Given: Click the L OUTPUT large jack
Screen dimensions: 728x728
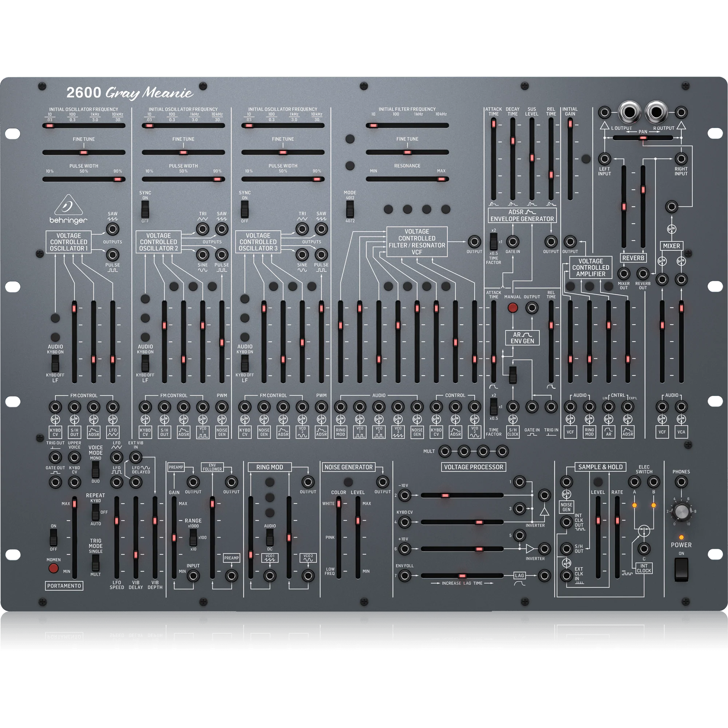Looking at the screenshot, I should point(629,112).
